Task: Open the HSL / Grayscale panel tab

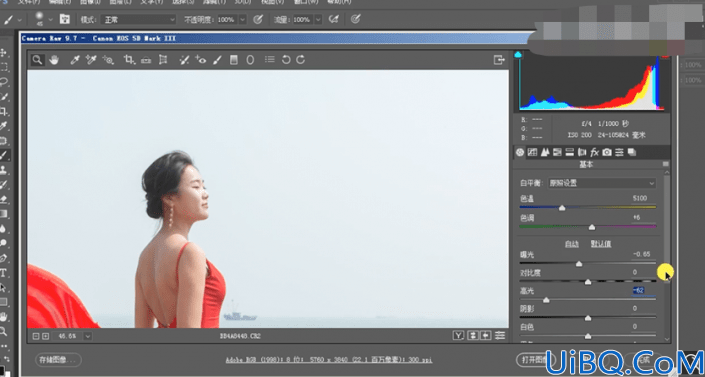Action: click(x=558, y=152)
